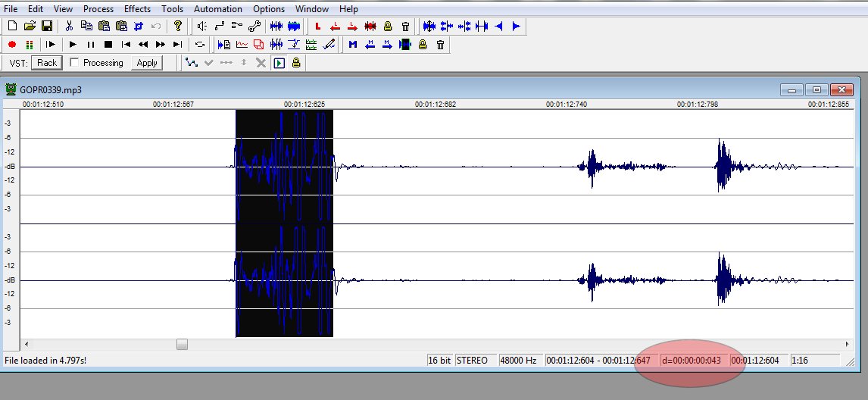
Task: Go to the previous marker
Action: click(370, 45)
